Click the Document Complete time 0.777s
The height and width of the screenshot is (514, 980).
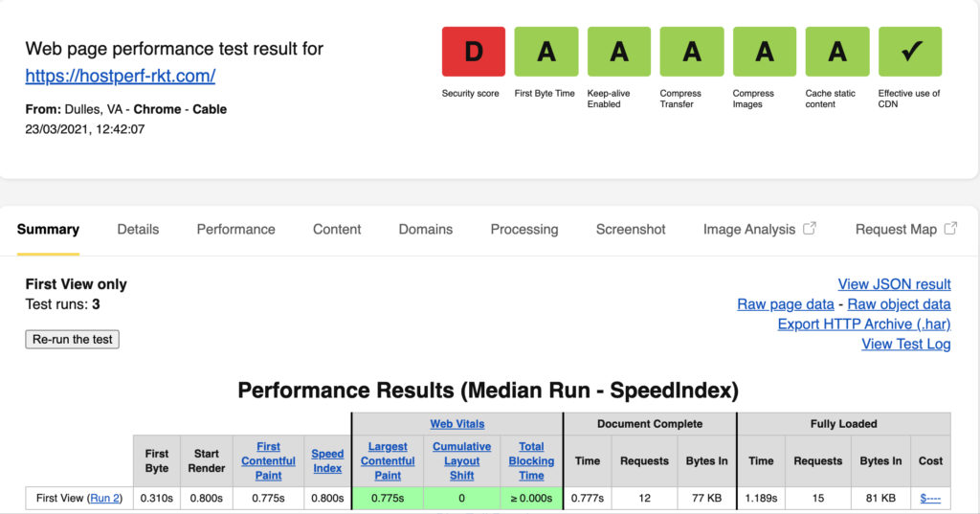click(x=588, y=498)
